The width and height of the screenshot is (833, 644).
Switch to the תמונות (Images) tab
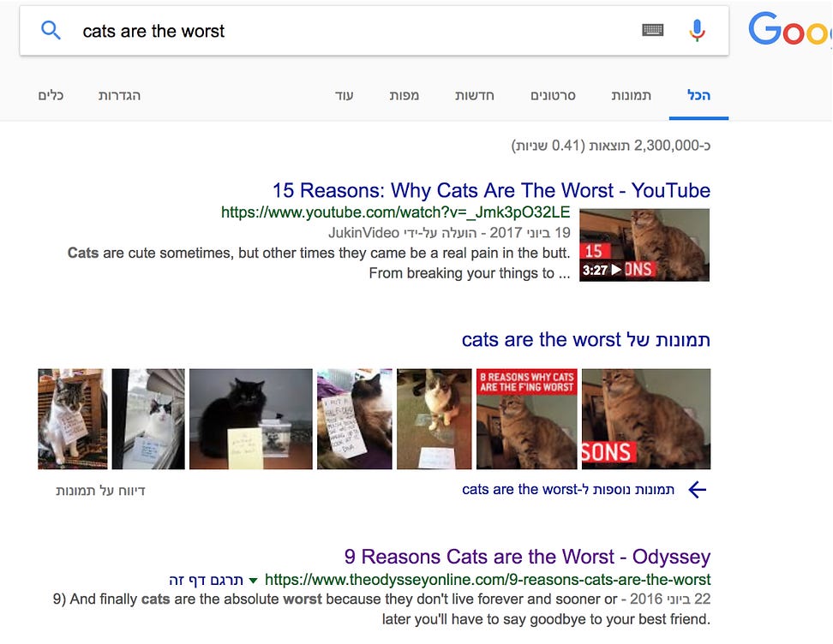(x=631, y=96)
